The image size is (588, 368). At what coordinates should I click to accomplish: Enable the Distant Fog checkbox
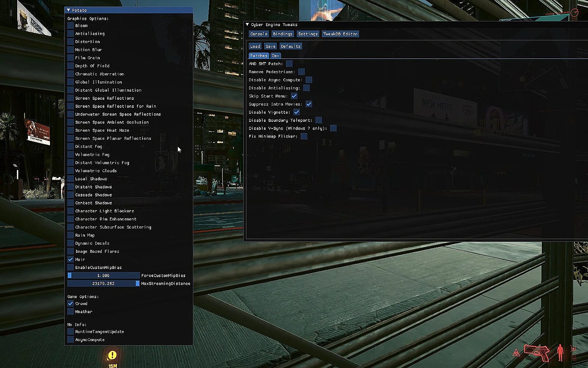tap(71, 146)
